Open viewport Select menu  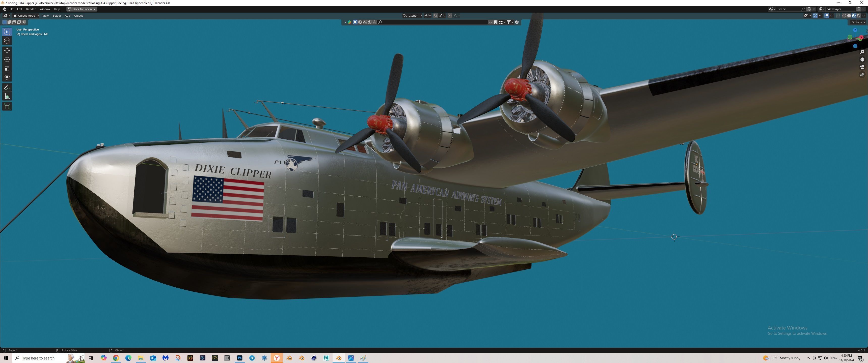(x=57, y=15)
